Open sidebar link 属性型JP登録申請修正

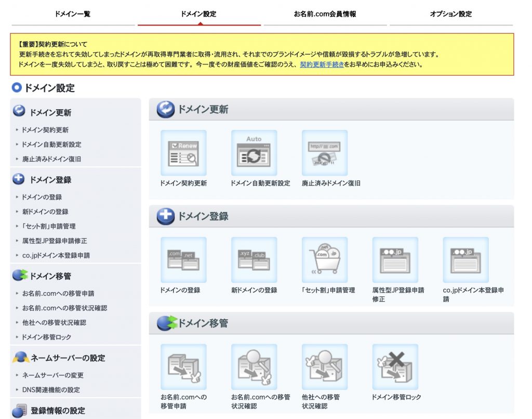[x=55, y=241]
